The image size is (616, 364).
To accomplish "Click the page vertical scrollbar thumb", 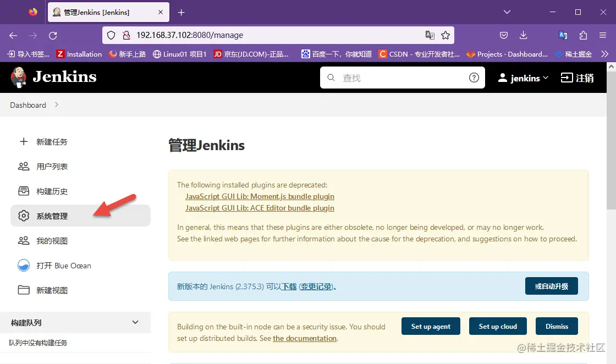I will click(611, 140).
